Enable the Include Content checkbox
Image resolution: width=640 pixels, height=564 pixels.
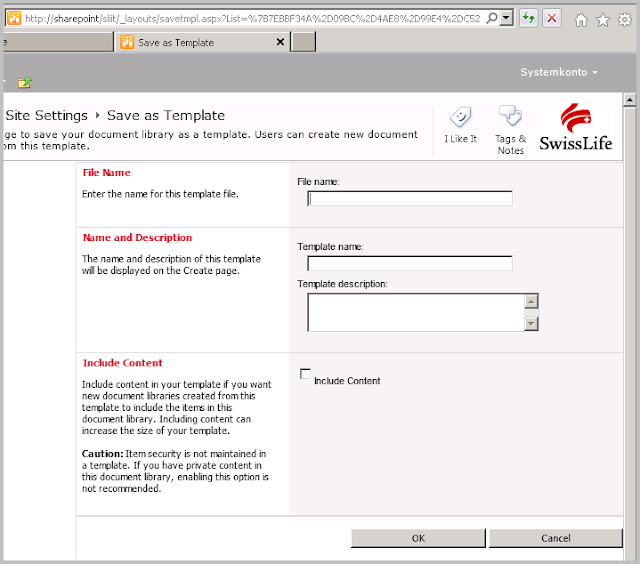305,373
